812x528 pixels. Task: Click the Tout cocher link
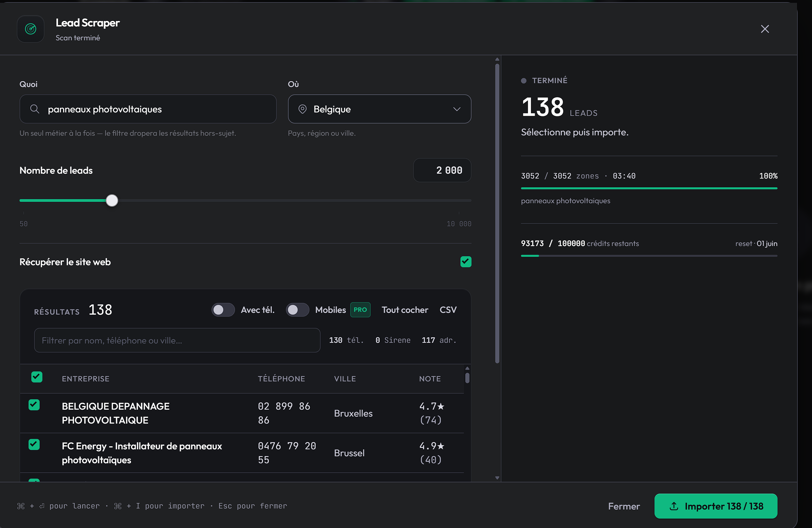click(x=405, y=310)
